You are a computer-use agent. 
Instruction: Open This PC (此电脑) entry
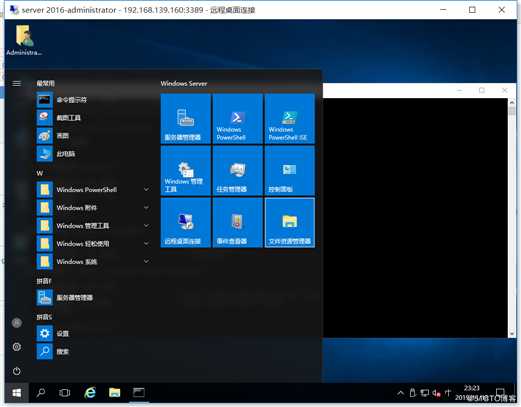click(x=93, y=154)
